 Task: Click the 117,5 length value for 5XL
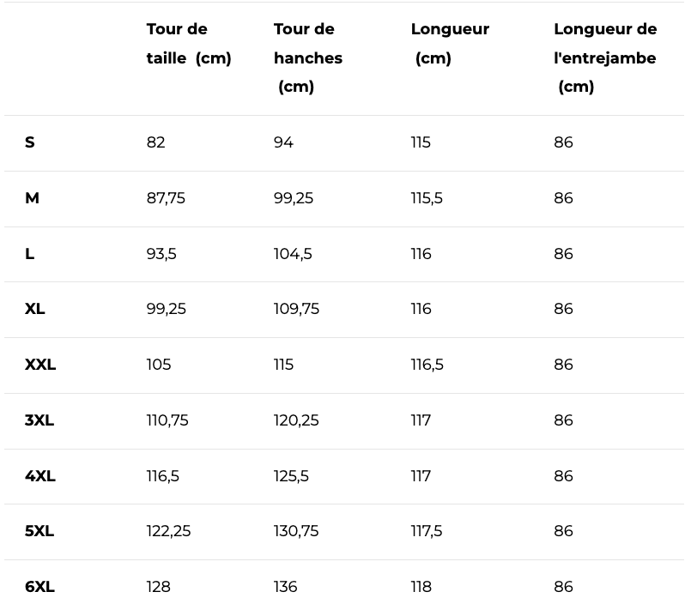(x=427, y=531)
